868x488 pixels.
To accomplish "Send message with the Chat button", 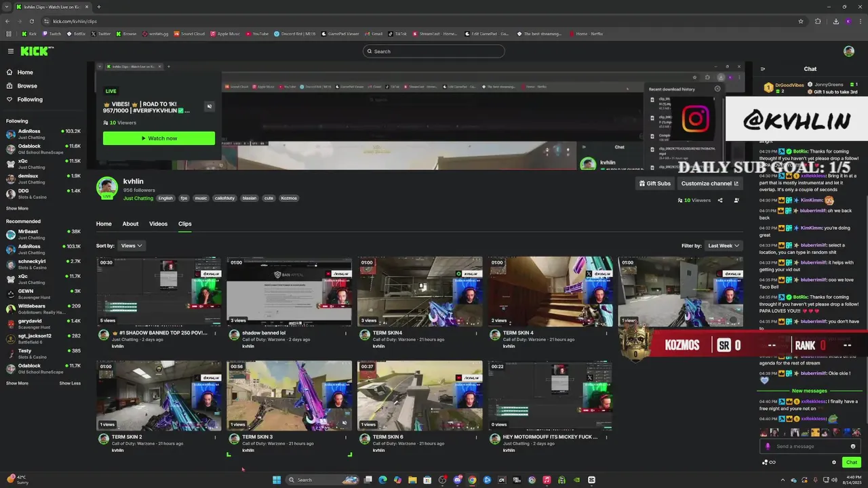I will click(852, 462).
